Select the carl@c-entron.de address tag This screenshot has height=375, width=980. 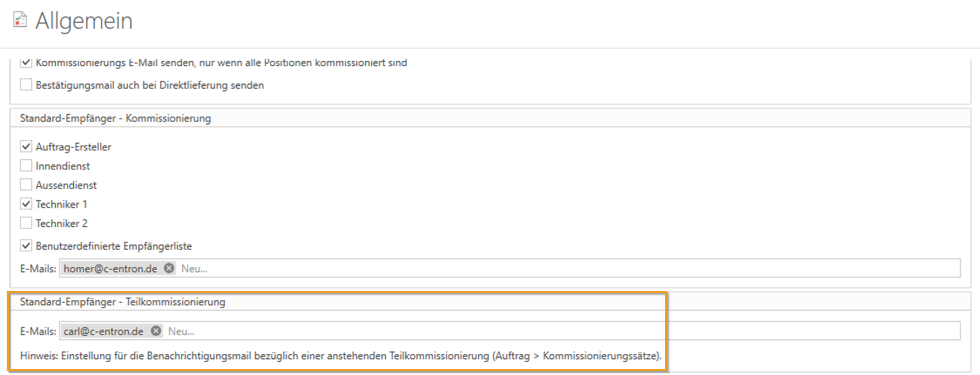[x=103, y=331]
